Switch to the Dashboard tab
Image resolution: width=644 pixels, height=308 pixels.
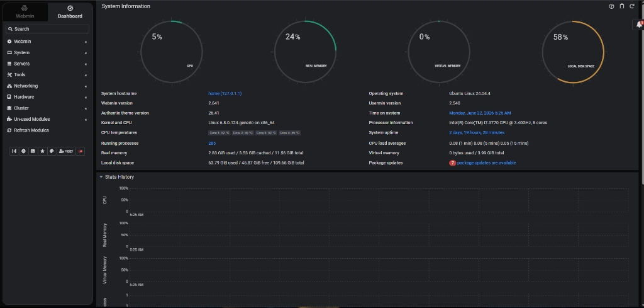[x=70, y=12]
